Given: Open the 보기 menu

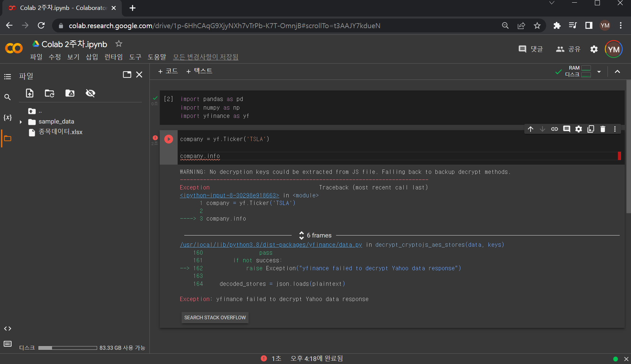Looking at the screenshot, I should pyautogui.click(x=73, y=57).
